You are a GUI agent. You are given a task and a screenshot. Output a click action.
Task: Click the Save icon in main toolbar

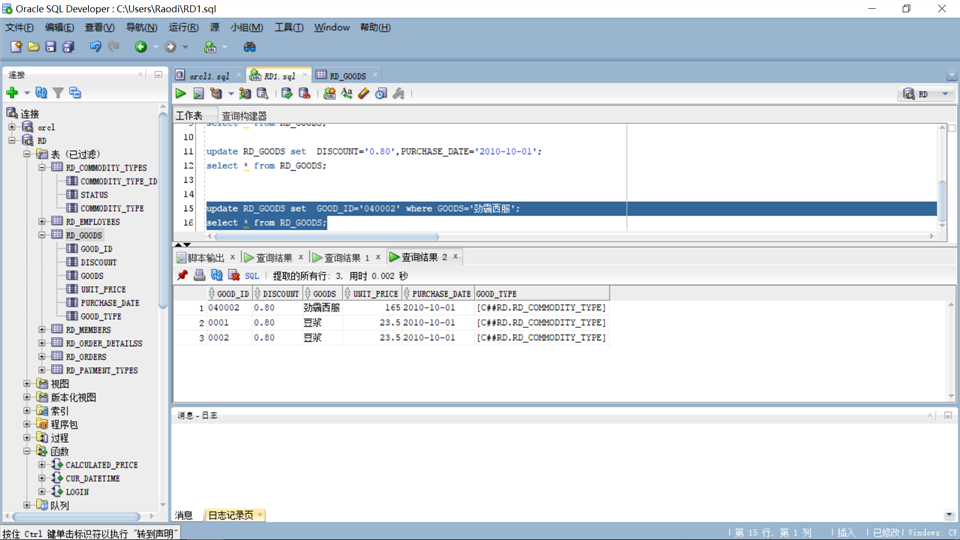click(50, 47)
